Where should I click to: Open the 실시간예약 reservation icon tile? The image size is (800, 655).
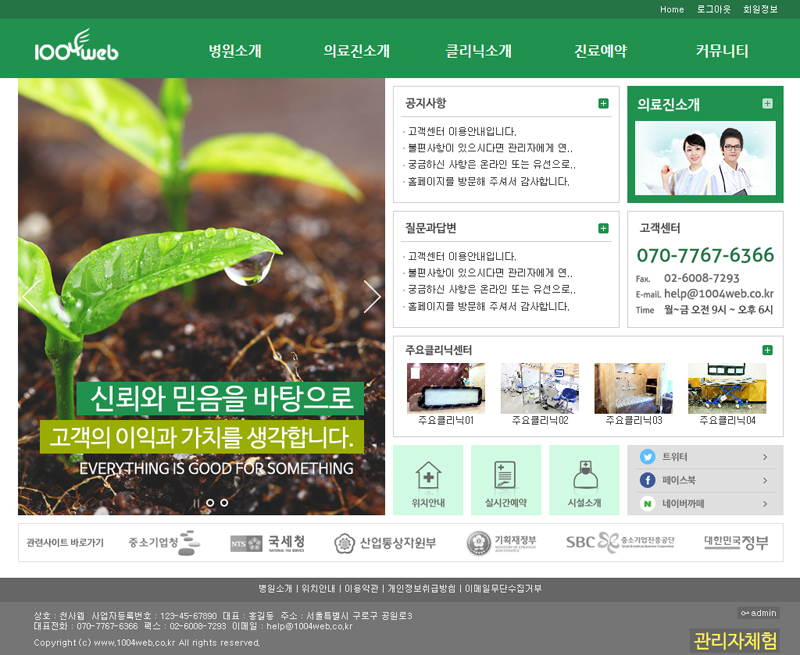pos(505,480)
